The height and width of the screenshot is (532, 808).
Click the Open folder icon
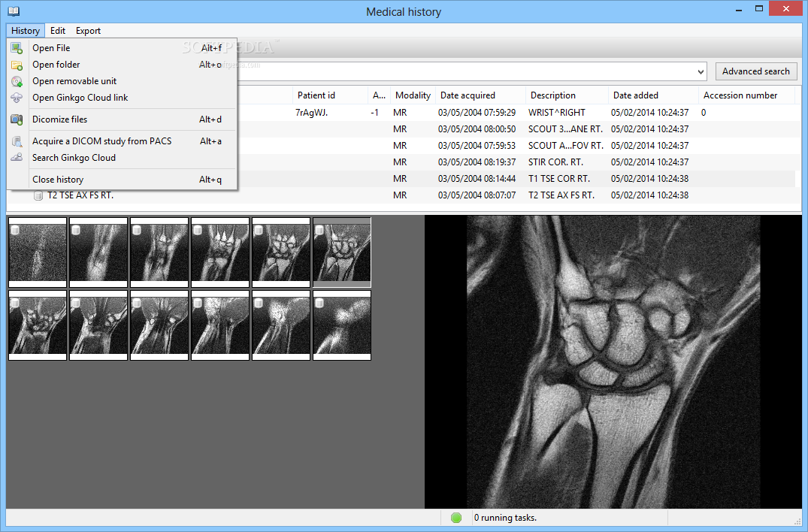(17, 65)
